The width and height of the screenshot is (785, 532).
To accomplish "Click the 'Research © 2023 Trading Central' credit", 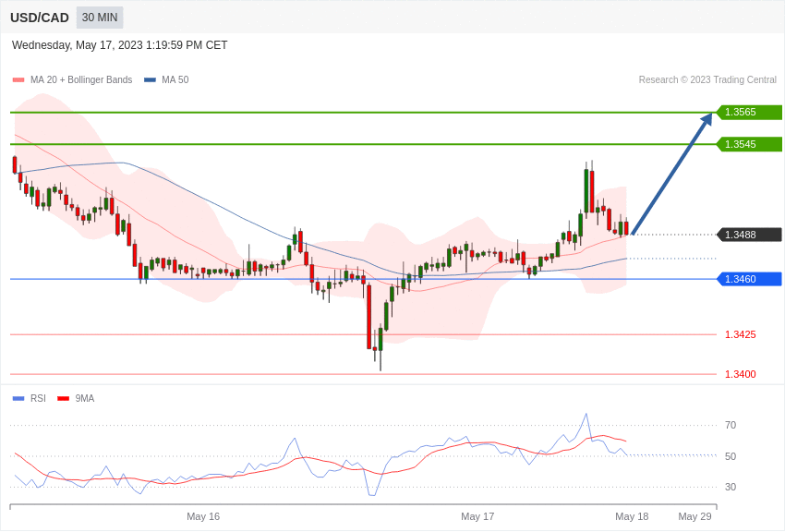I will tap(707, 79).
